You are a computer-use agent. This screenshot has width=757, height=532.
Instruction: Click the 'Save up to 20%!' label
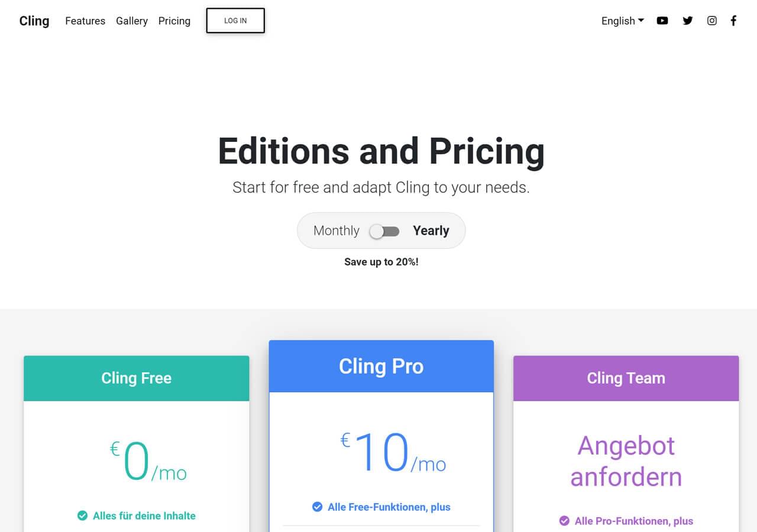(381, 261)
